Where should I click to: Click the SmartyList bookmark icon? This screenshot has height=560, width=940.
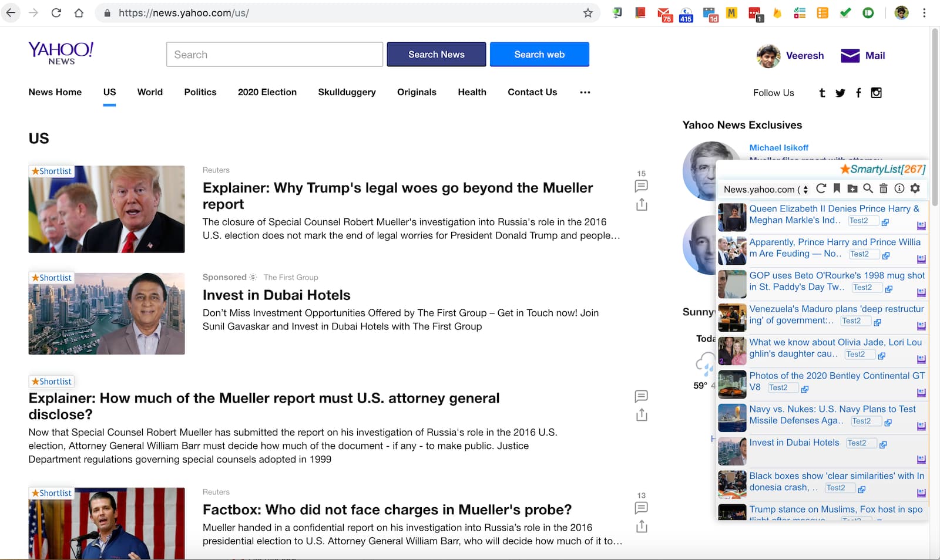click(837, 188)
